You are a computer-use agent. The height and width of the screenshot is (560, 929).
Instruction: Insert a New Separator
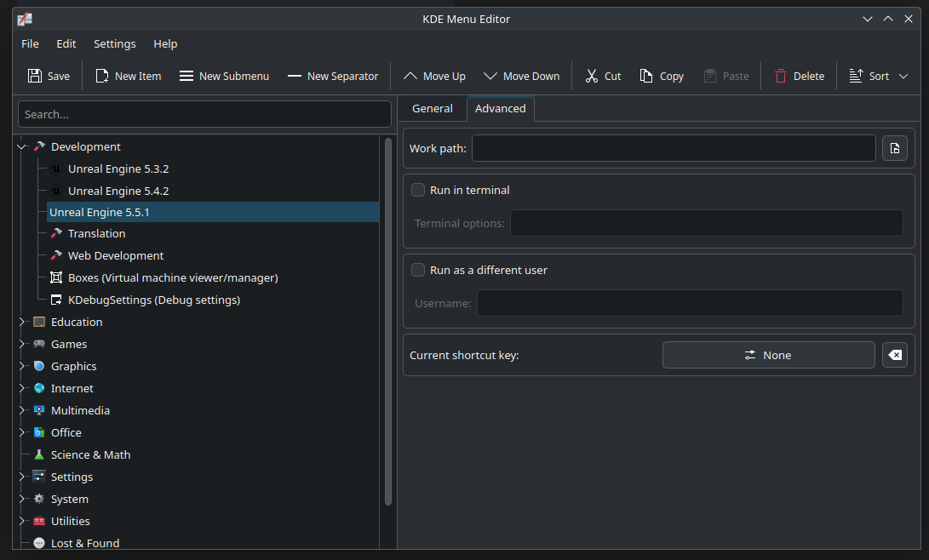(x=295, y=76)
